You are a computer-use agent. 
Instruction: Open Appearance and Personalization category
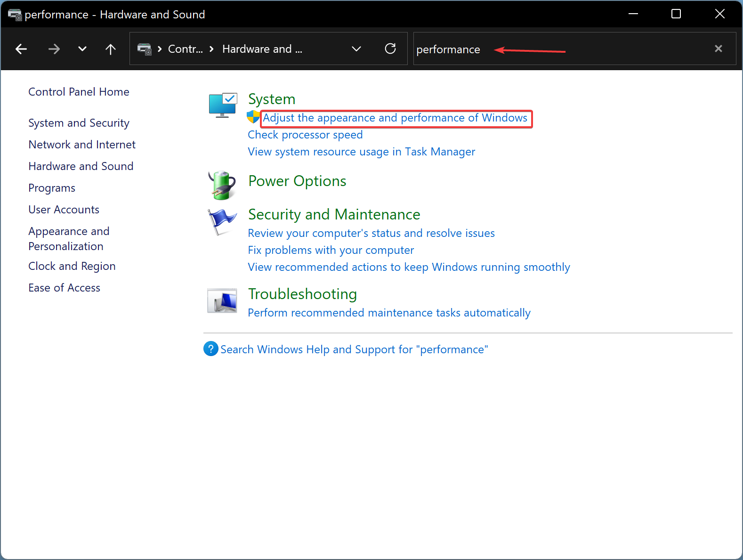tap(69, 239)
